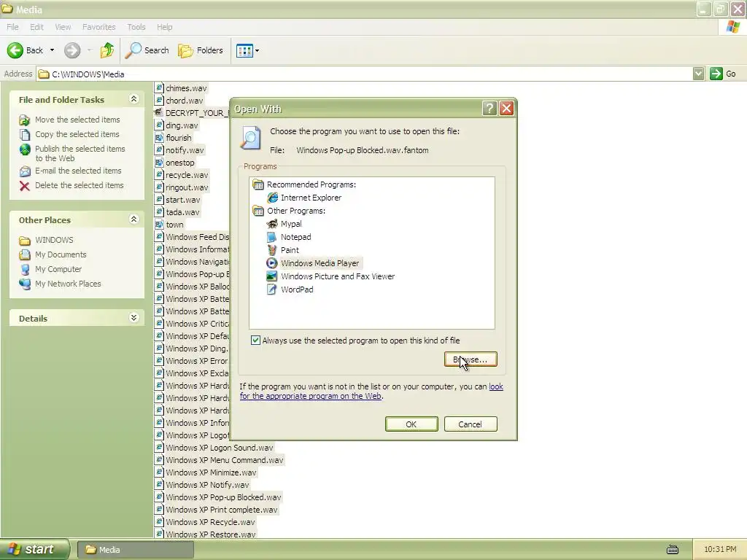Go up one folder level icon
The width and height of the screenshot is (747, 560).
point(107,50)
